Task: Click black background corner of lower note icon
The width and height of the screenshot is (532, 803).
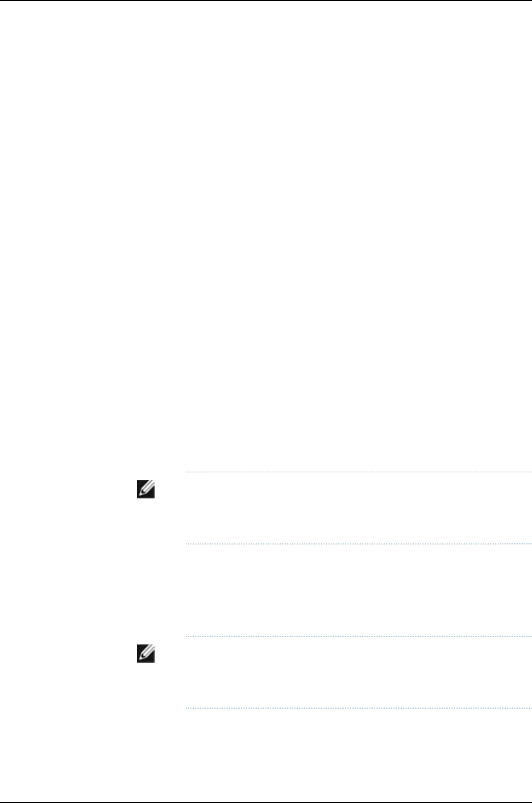Action: pyautogui.click(x=152, y=660)
